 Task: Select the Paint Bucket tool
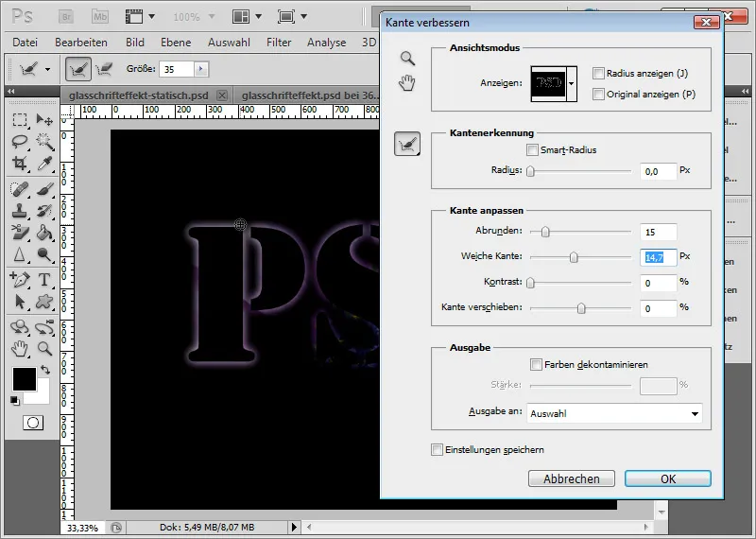click(44, 233)
